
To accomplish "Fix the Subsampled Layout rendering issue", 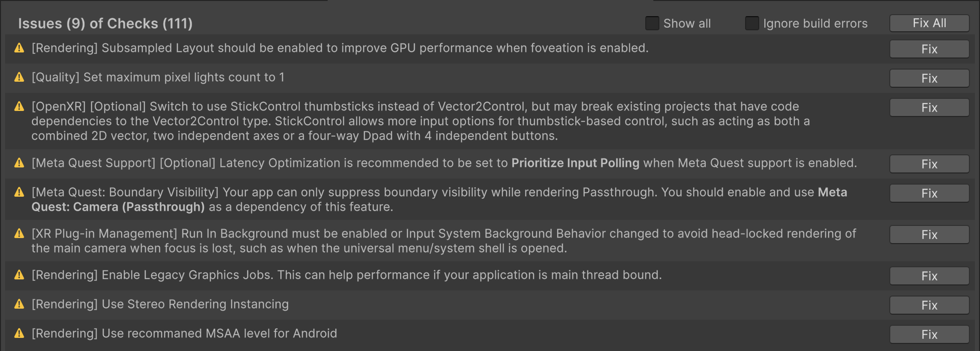I will point(929,49).
